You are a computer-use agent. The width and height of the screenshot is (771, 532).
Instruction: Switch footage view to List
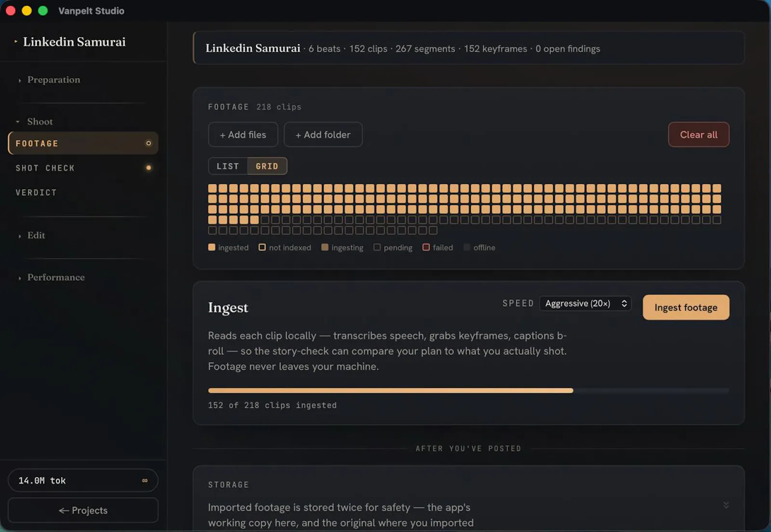click(228, 166)
